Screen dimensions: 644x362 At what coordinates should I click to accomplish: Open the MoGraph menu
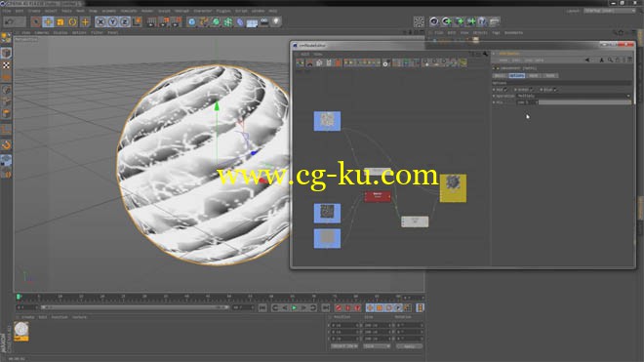(181, 11)
